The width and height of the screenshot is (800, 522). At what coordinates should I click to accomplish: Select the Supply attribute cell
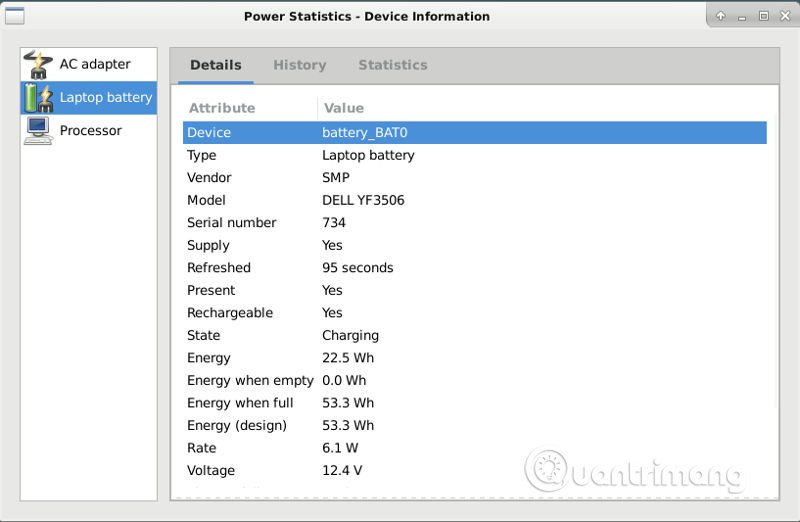(208, 245)
